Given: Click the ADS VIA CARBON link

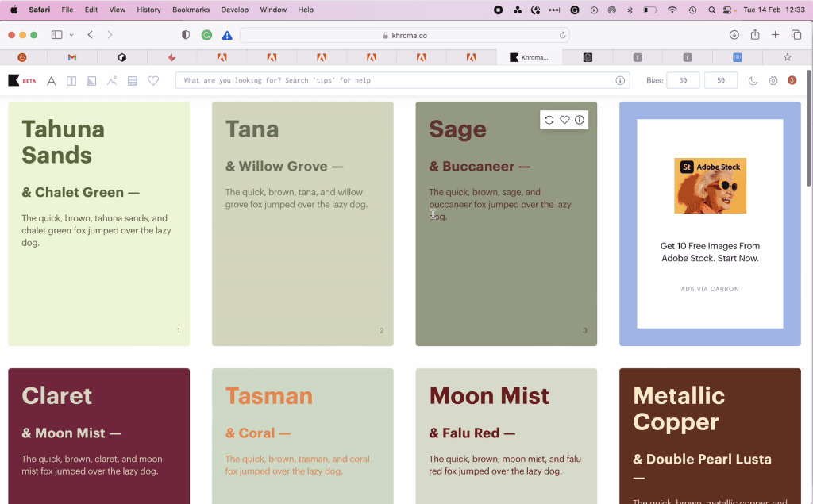Looking at the screenshot, I should click(x=710, y=290).
